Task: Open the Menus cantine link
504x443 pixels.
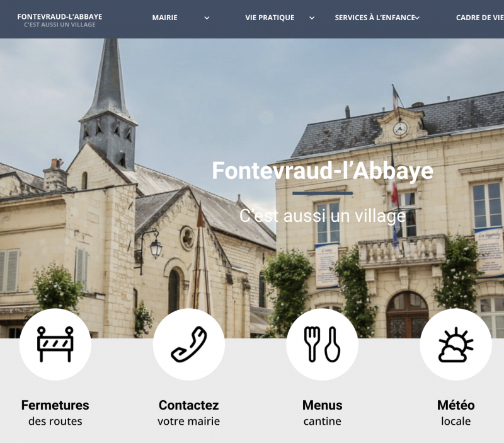Action: pos(322,413)
